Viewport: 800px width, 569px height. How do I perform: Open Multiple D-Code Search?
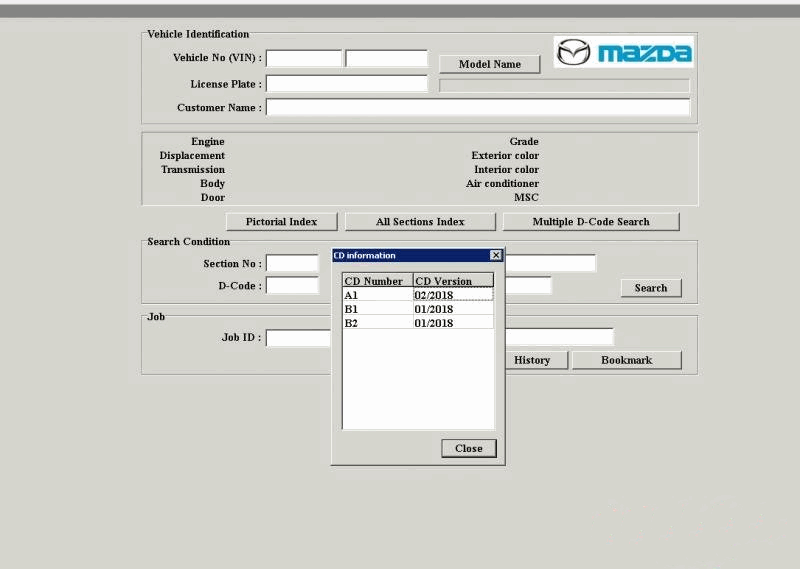pos(590,222)
